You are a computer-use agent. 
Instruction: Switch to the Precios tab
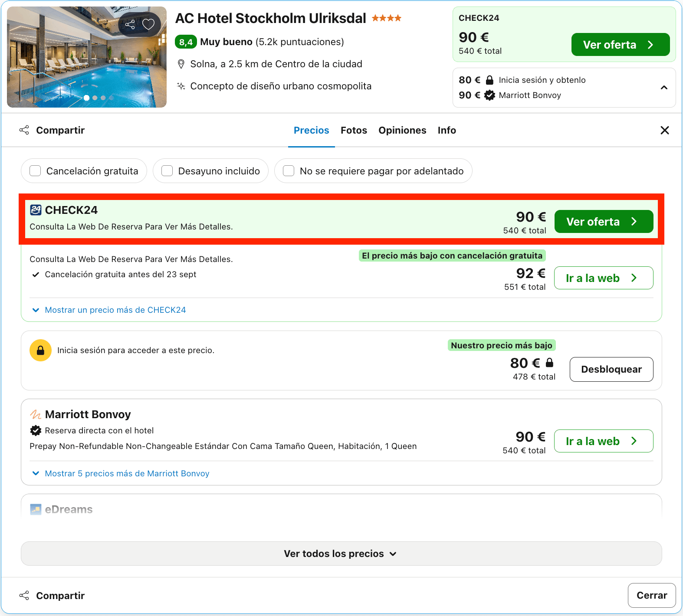point(312,130)
